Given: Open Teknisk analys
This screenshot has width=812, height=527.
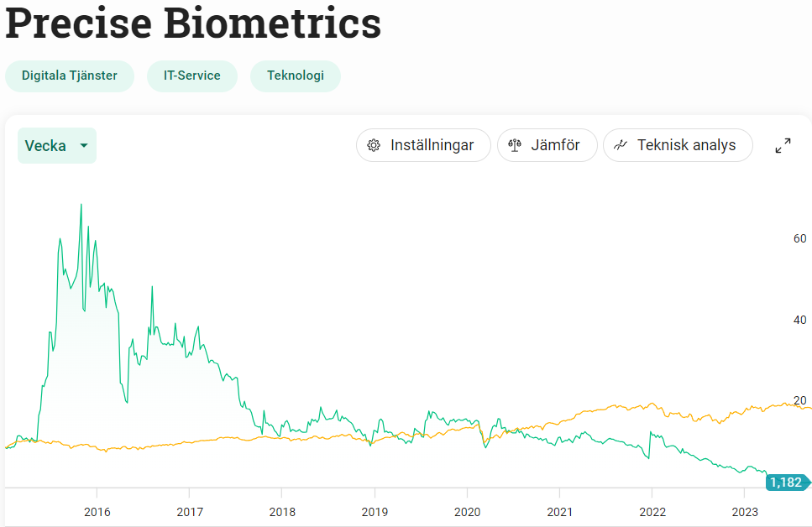Looking at the screenshot, I should 678,145.
